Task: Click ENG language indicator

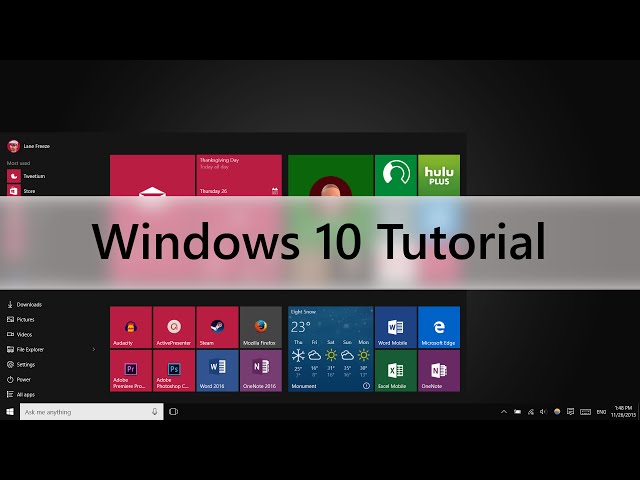Action: (601, 412)
